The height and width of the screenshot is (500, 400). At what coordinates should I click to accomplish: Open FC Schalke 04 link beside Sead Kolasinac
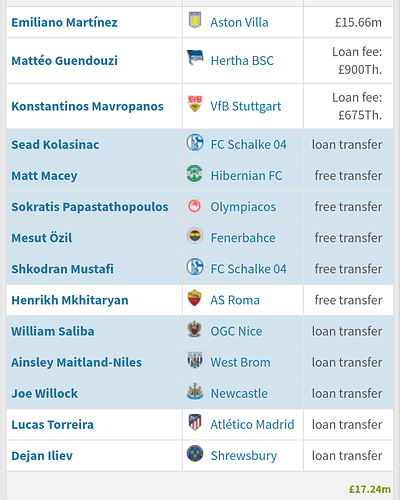tap(248, 144)
